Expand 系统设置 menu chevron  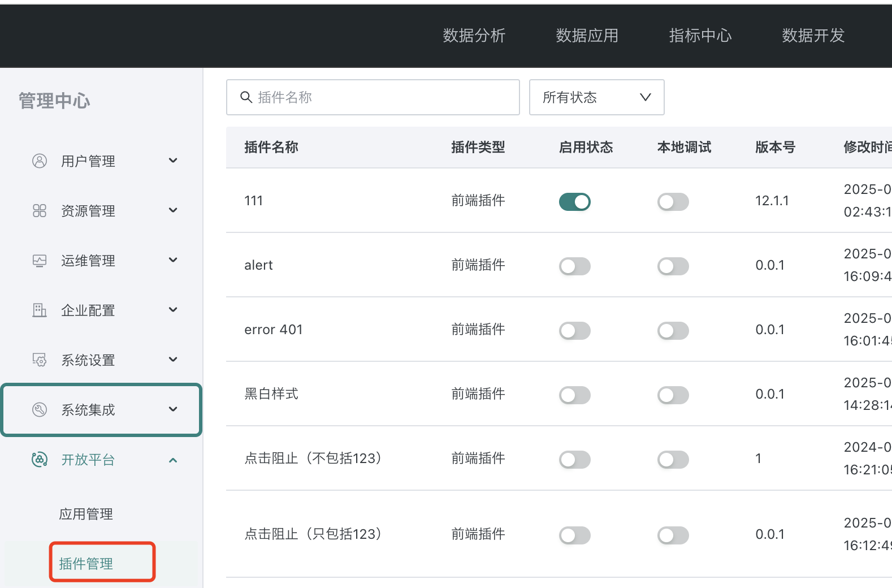coord(173,360)
